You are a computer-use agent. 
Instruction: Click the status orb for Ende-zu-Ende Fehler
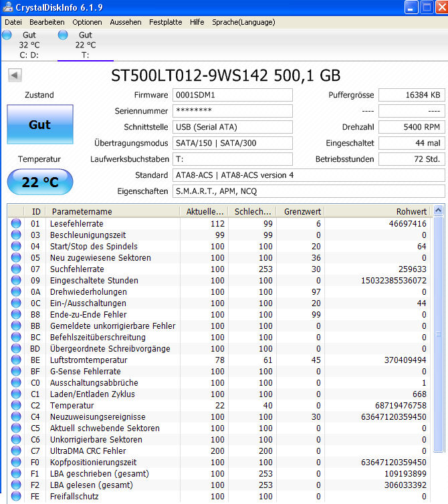point(16,314)
